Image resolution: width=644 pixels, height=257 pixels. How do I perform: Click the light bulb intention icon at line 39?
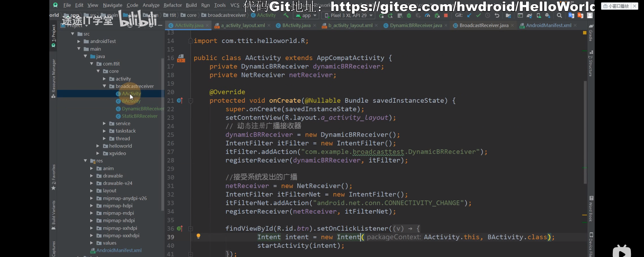198,236
